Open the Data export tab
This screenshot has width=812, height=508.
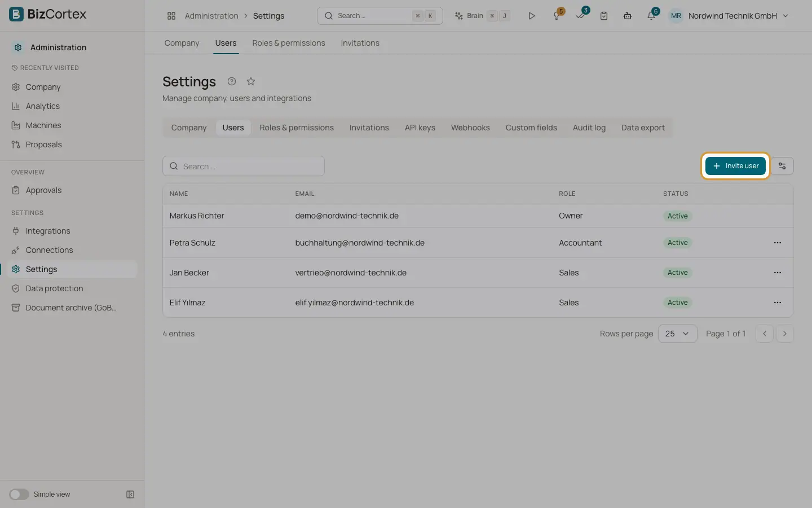point(643,128)
